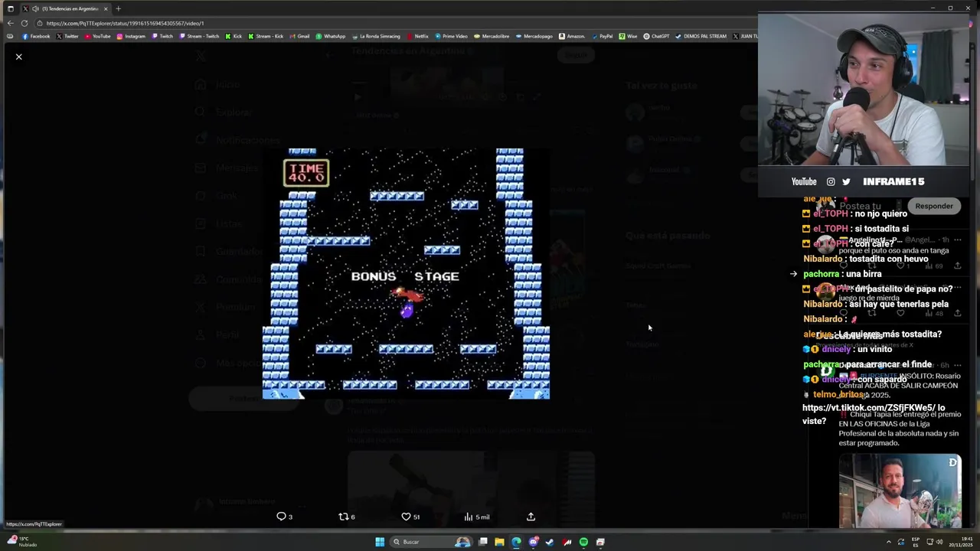Viewport: 980px width, 551px height.
Task: Open the Mercadopago bookmark
Action: pyautogui.click(x=534, y=36)
